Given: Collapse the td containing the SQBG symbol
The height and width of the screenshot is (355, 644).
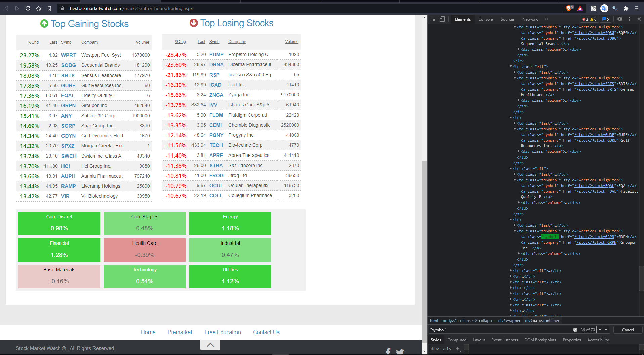Looking at the screenshot, I should coord(515,27).
